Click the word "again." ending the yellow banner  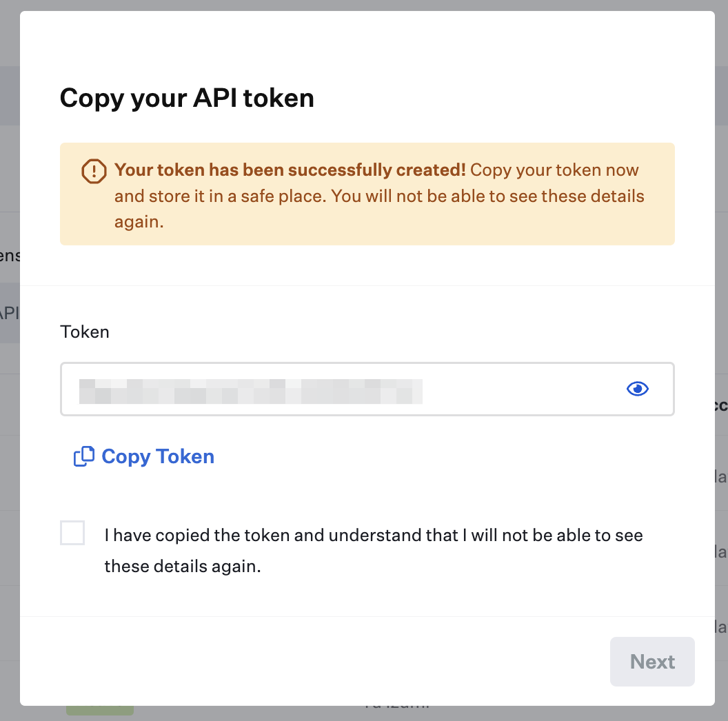tap(139, 222)
